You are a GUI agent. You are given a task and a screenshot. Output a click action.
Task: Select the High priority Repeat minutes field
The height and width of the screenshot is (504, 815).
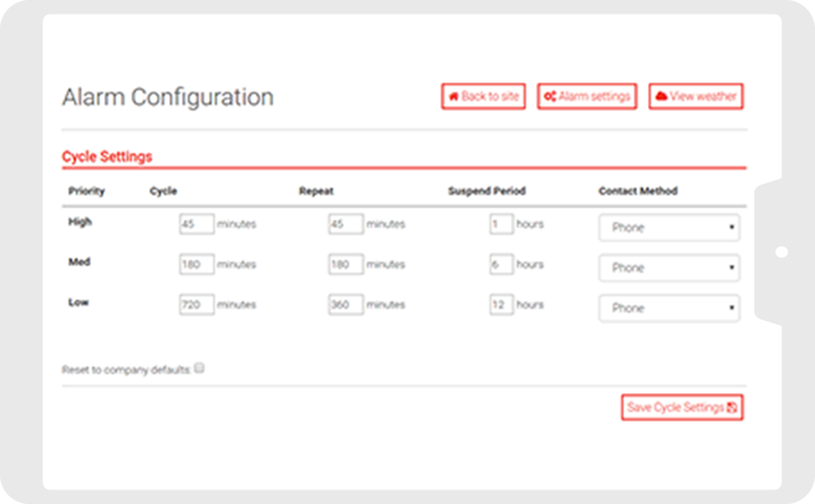pyautogui.click(x=346, y=224)
